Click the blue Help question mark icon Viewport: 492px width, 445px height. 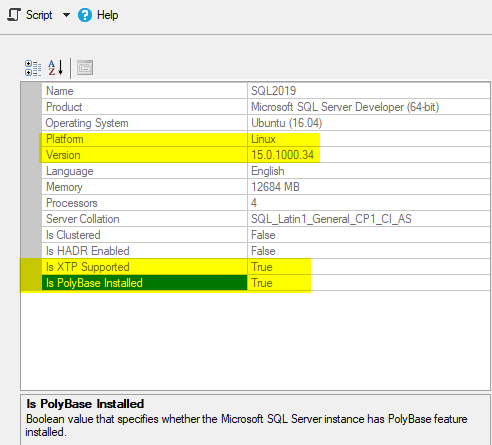coord(85,15)
